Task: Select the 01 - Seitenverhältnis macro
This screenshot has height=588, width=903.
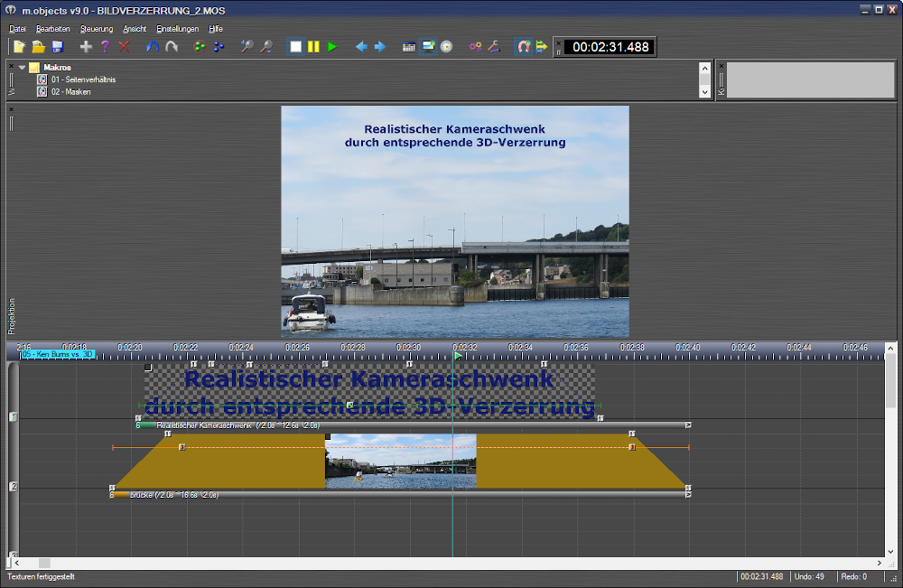Action: click(82, 79)
